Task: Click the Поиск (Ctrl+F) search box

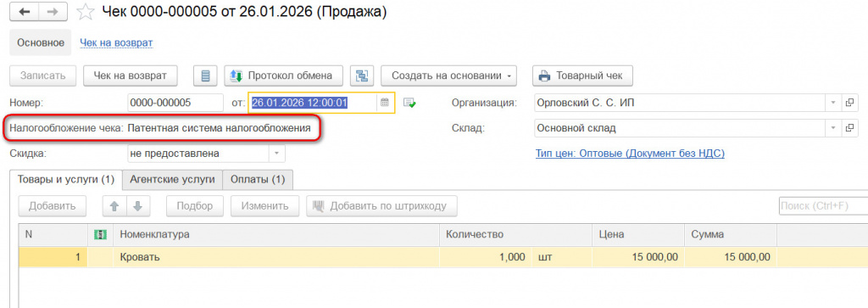Action: (823, 206)
